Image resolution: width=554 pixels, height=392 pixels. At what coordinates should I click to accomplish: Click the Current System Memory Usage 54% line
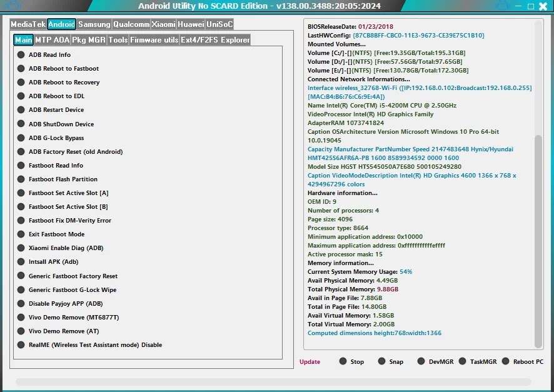(360, 272)
